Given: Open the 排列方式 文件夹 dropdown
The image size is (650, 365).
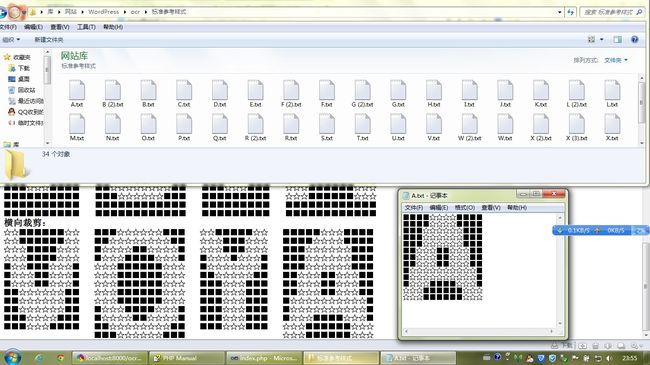Looking at the screenshot, I should click(x=616, y=60).
